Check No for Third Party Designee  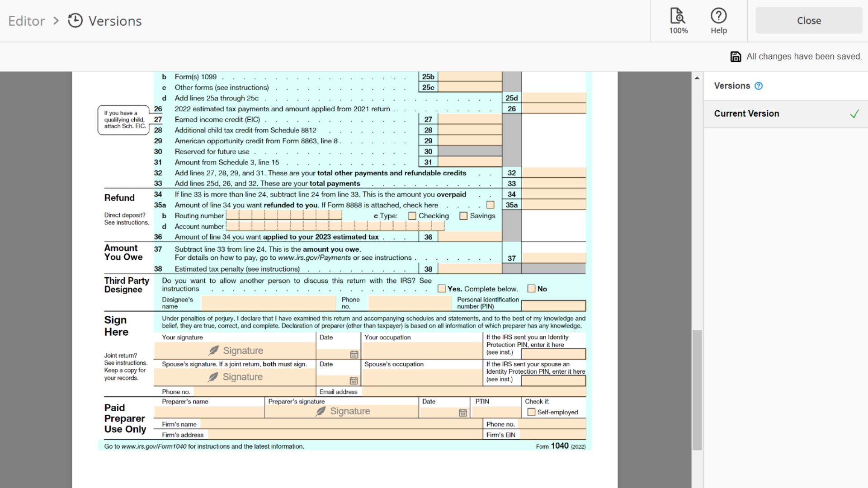532,289
